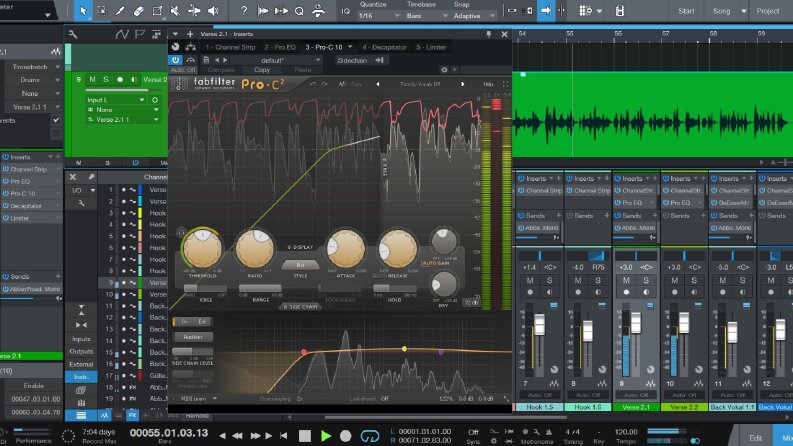Open the Start page
793x446 pixels.
[x=686, y=11]
